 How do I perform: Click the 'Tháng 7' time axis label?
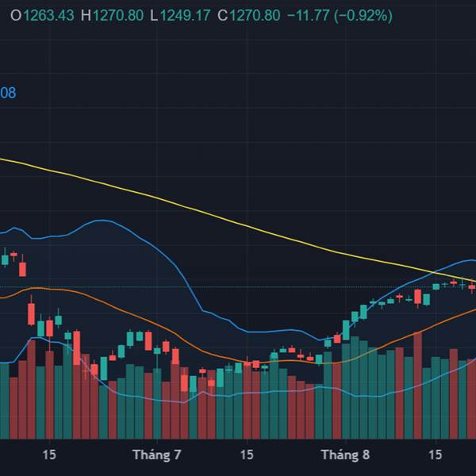point(157,455)
